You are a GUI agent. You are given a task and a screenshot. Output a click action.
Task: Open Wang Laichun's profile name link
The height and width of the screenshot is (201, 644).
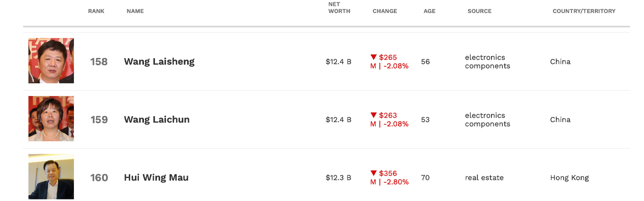[x=156, y=120]
